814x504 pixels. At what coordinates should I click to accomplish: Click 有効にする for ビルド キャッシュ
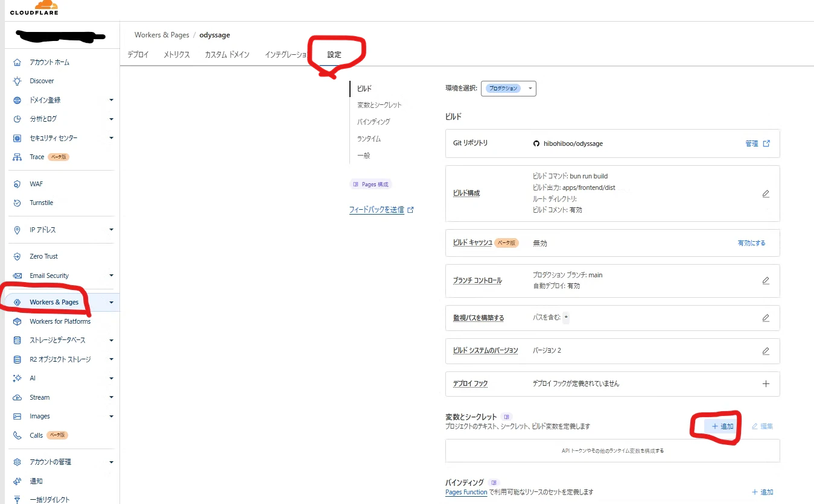click(751, 243)
